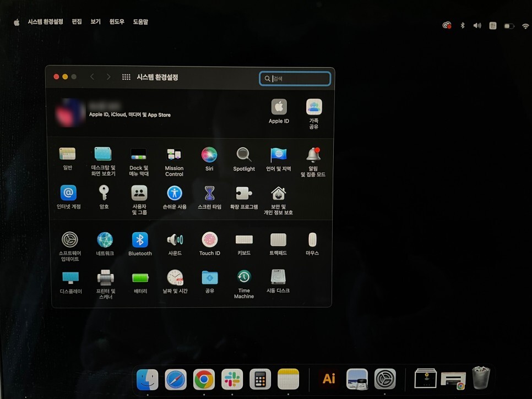Click Creative Cloud menu bar icon
The image size is (532, 399).
(447, 25)
